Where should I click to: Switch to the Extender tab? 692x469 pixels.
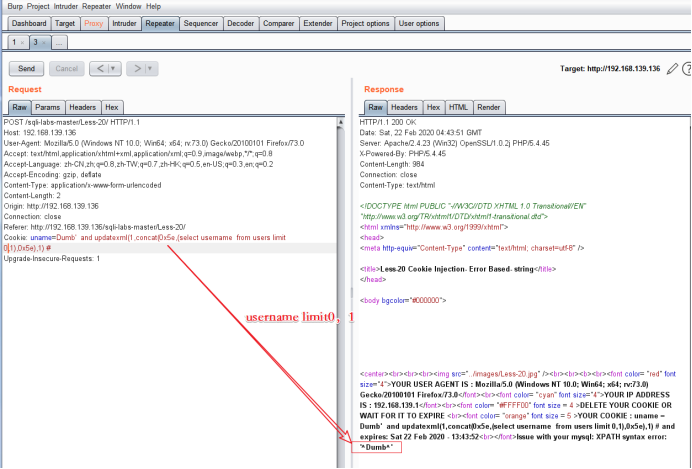coord(318,23)
